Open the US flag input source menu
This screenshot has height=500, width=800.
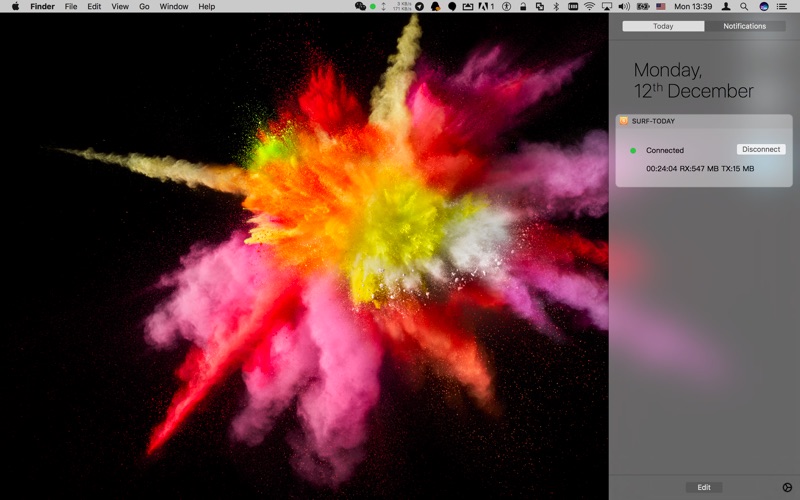(661, 6)
